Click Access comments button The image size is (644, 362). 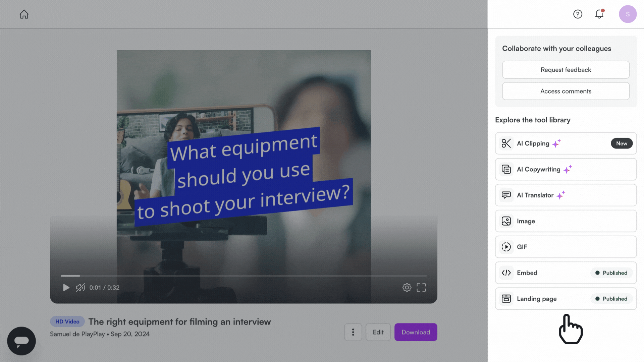[x=566, y=91]
